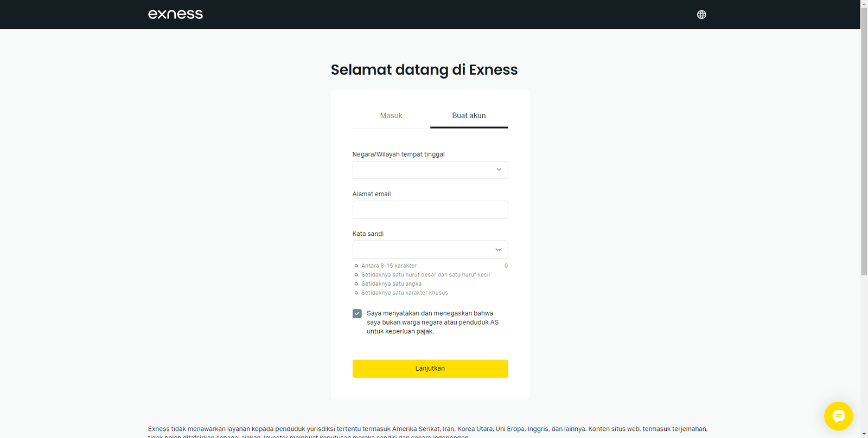Select the Buat akun tab

(x=469, y=115)
